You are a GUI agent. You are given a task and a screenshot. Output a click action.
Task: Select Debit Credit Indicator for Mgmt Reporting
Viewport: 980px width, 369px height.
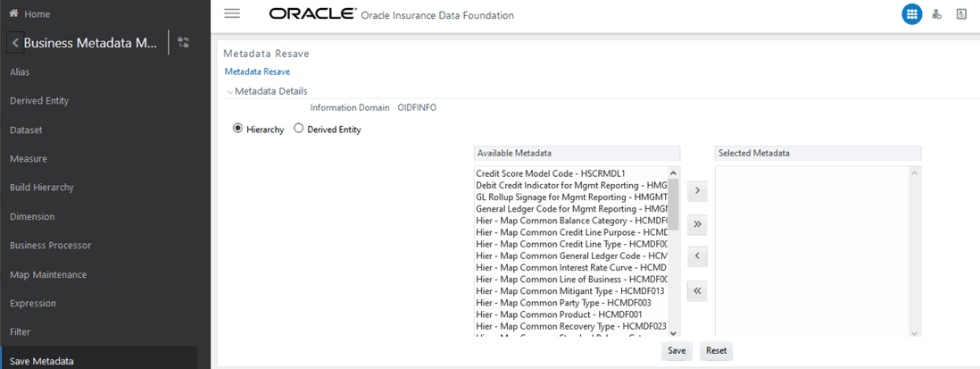click(572, 184)
